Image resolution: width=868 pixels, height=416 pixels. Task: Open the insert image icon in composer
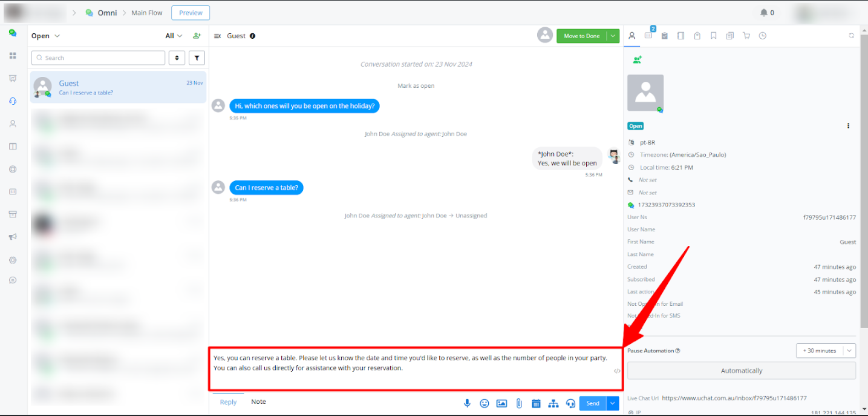pyautogui.click(x=501, y=403)
